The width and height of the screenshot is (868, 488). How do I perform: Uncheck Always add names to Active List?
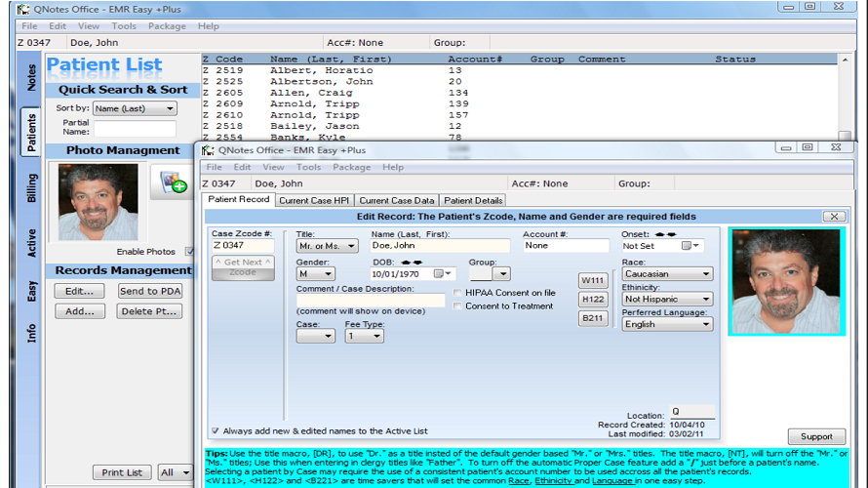(x=216, y=430)
